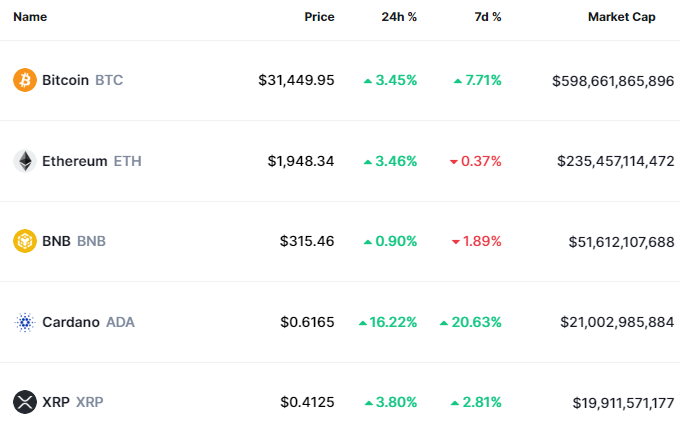Click Cardano's 16.22% 24h change
This screenshot has height=437, width=680.
(x=394, y=322)
